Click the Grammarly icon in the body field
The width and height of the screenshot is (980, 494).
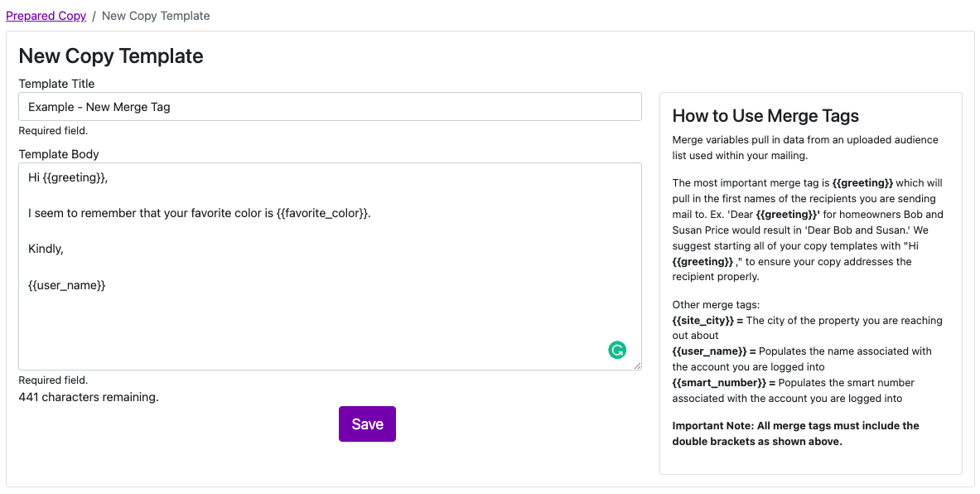coord(617,350)
